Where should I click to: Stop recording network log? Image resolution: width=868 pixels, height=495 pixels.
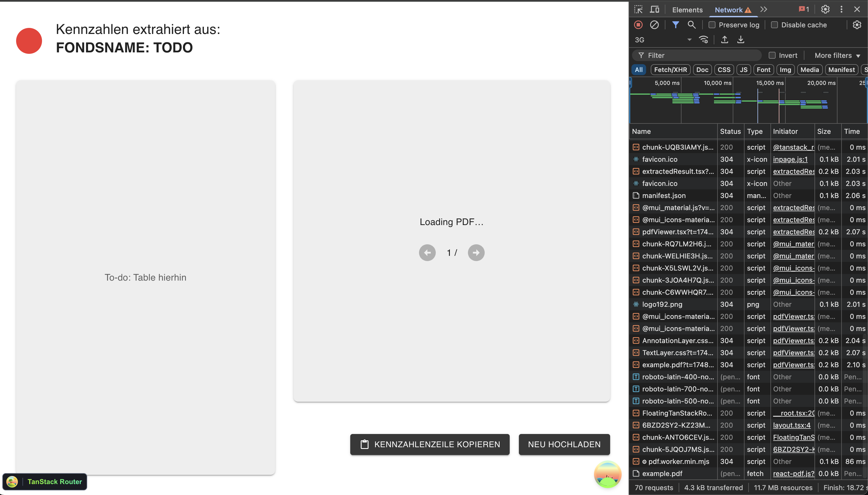638,25
